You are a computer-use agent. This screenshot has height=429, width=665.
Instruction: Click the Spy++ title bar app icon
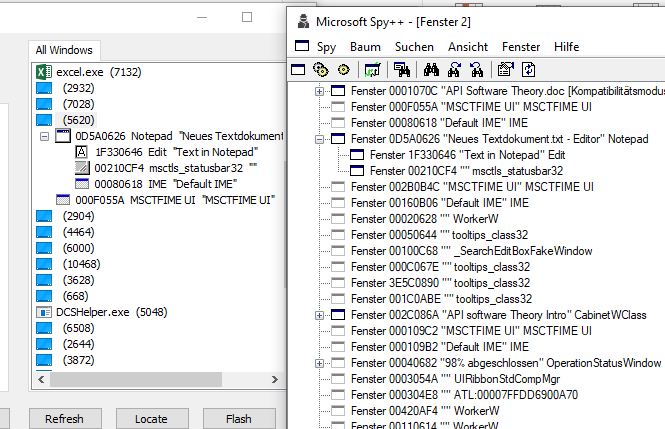click(x=303, y=21)
